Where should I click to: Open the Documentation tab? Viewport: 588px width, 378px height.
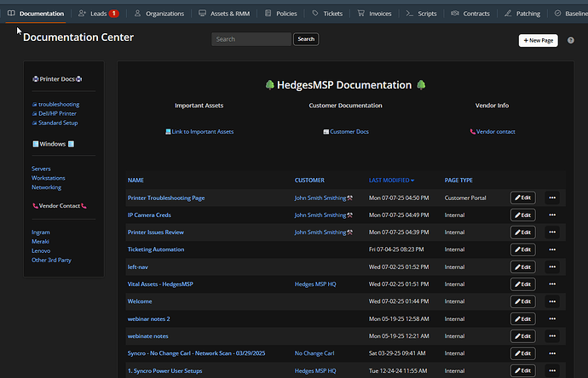point(36,14)
